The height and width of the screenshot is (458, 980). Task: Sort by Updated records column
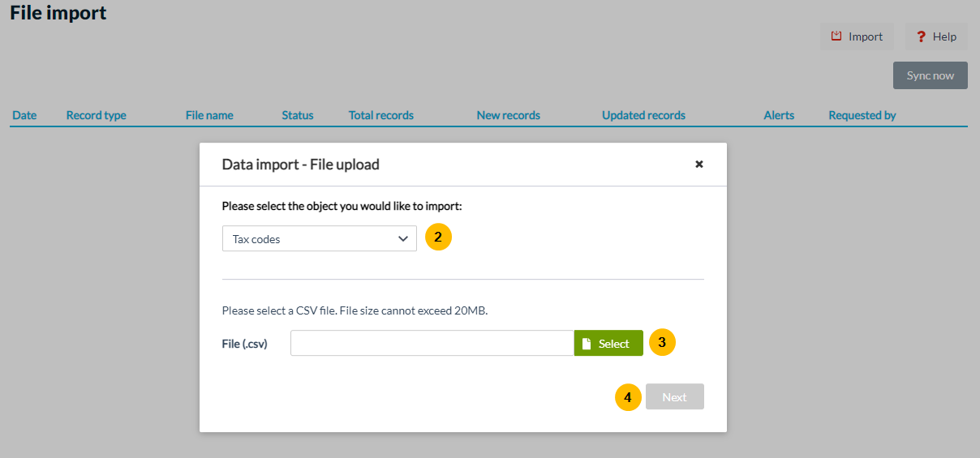[644, 115]
